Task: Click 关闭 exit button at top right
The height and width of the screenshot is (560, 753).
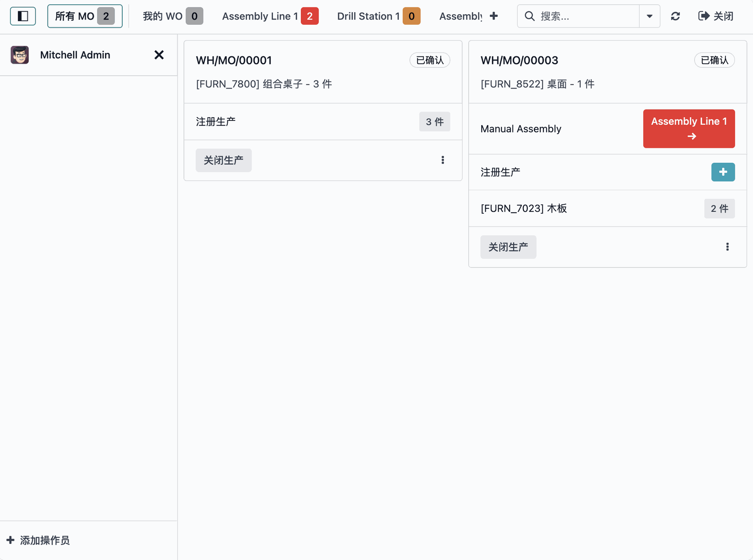Action: tap(716, 16)
